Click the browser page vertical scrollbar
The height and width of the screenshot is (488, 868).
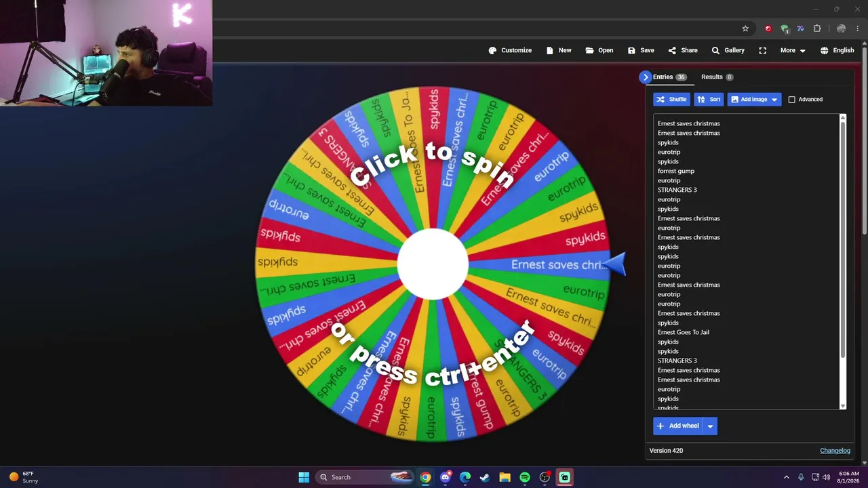[864, 142]
